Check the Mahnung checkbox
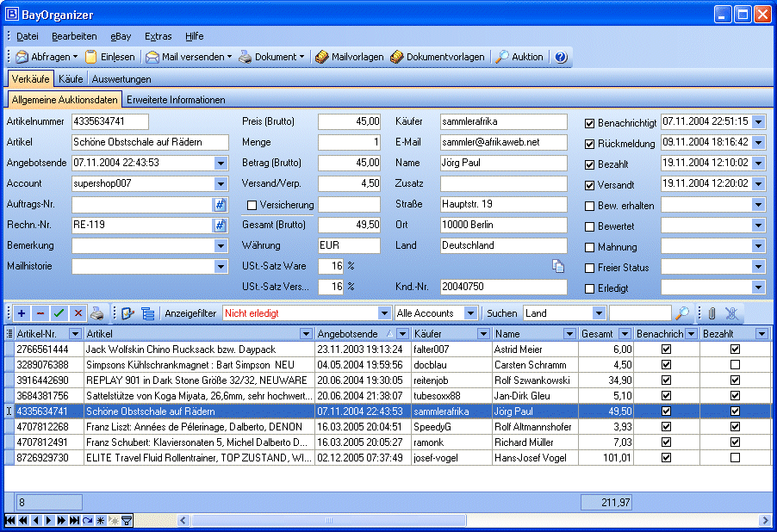 (x=590, y=247)
